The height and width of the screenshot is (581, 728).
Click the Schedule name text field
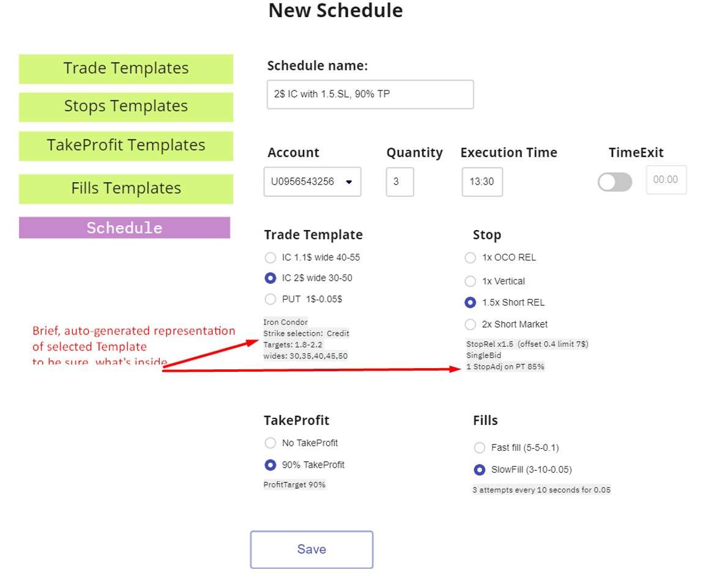click(370, 95)
